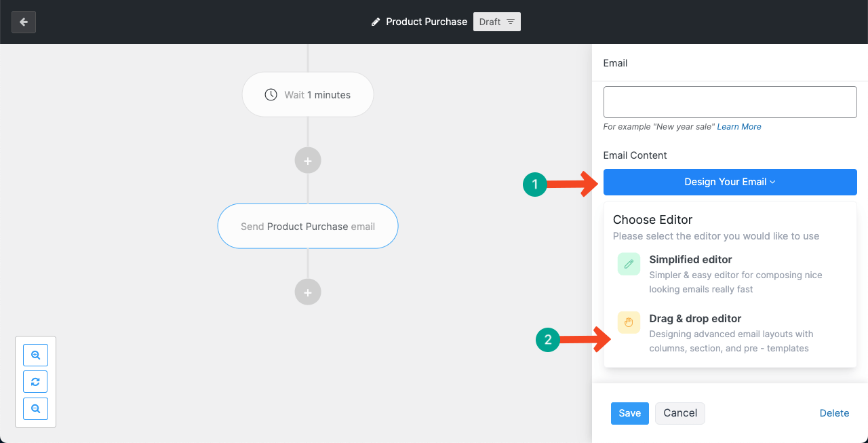Viewport: 868px width, 443px height.
Task: Click the yellow hand Drag & drop icon
Action: pyautogui.click(x=629, y=323)
